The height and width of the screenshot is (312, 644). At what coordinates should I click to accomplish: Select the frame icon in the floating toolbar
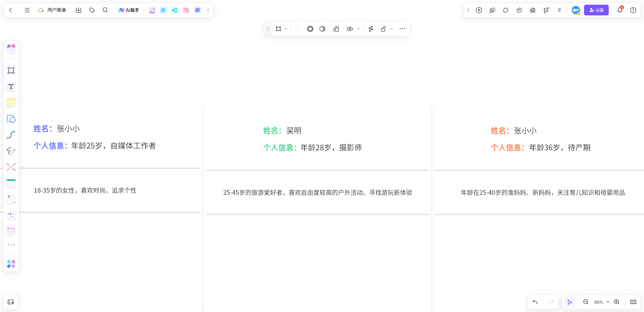[278, 29]
